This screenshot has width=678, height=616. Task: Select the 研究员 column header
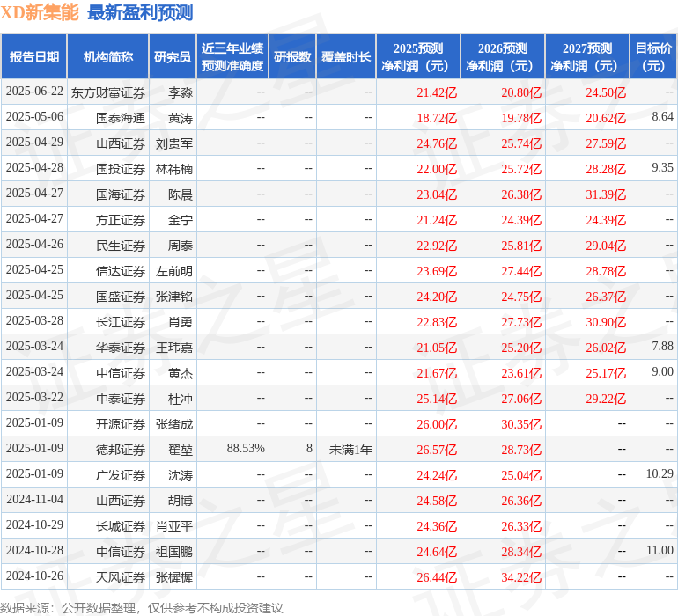click(173, 56)
